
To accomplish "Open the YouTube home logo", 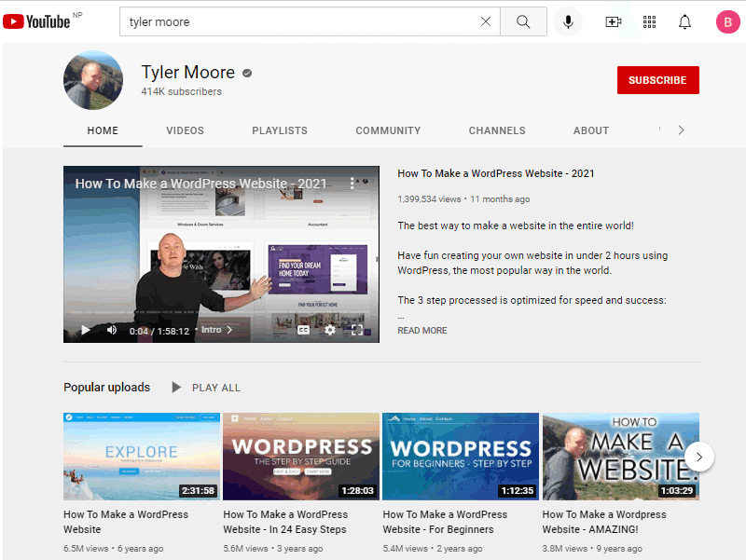I will (x=36, y=21).
